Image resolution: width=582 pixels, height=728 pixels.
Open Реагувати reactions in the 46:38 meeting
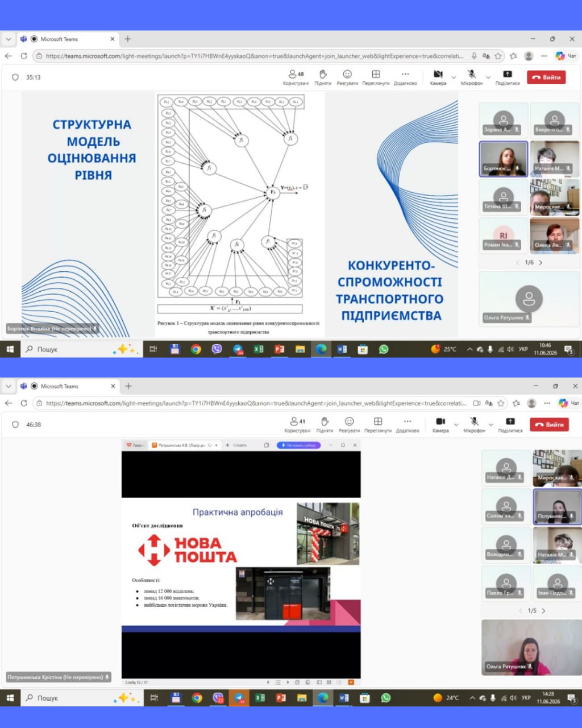point(349,425)
